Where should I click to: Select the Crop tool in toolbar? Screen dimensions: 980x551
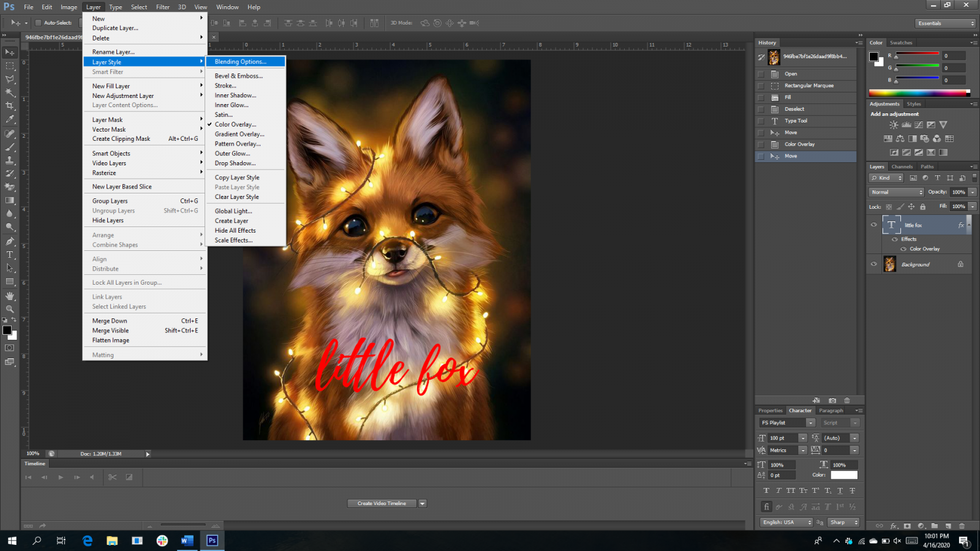[x=10, y=106]
